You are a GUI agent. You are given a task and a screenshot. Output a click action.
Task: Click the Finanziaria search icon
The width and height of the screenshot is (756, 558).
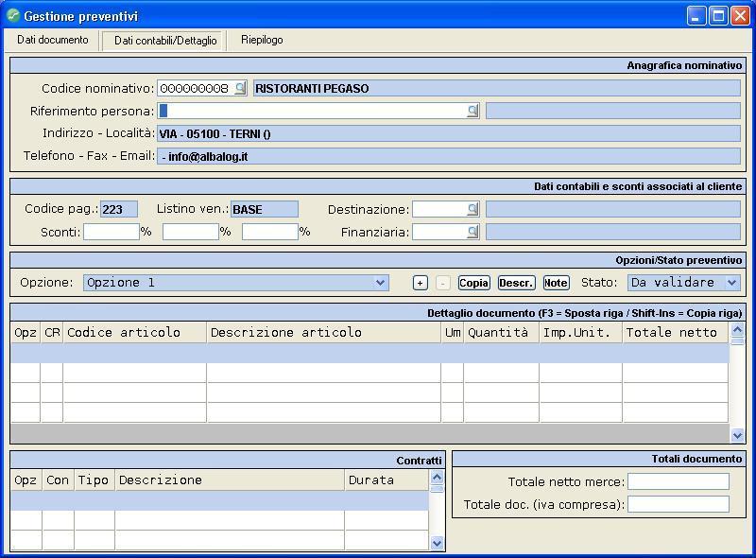(x=472, y=232)
